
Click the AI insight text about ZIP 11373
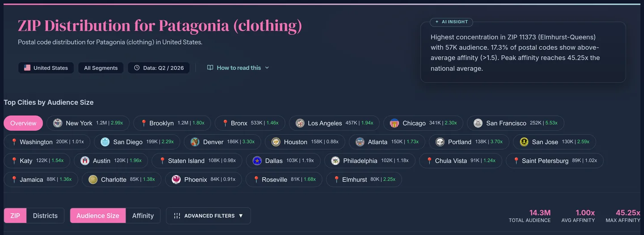[515, 53]
